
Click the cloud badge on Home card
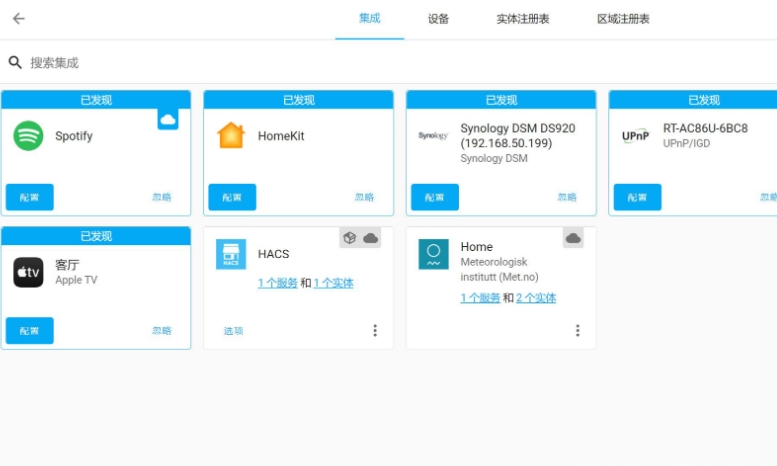click(x=573, y=238)
